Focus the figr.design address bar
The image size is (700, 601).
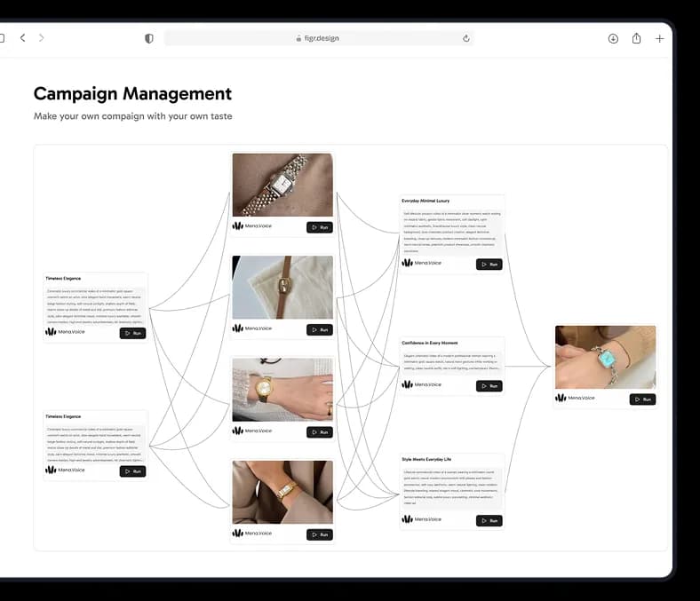[x=319, y=38]
